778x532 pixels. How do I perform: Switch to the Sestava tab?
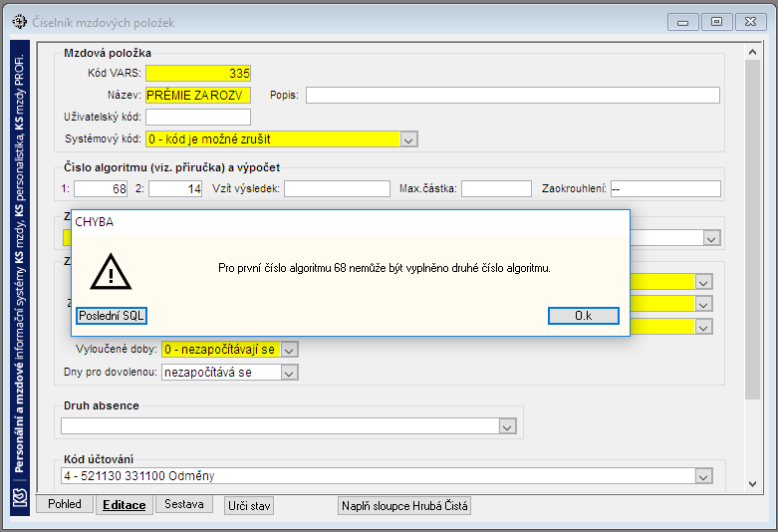(x=184, y=504)
